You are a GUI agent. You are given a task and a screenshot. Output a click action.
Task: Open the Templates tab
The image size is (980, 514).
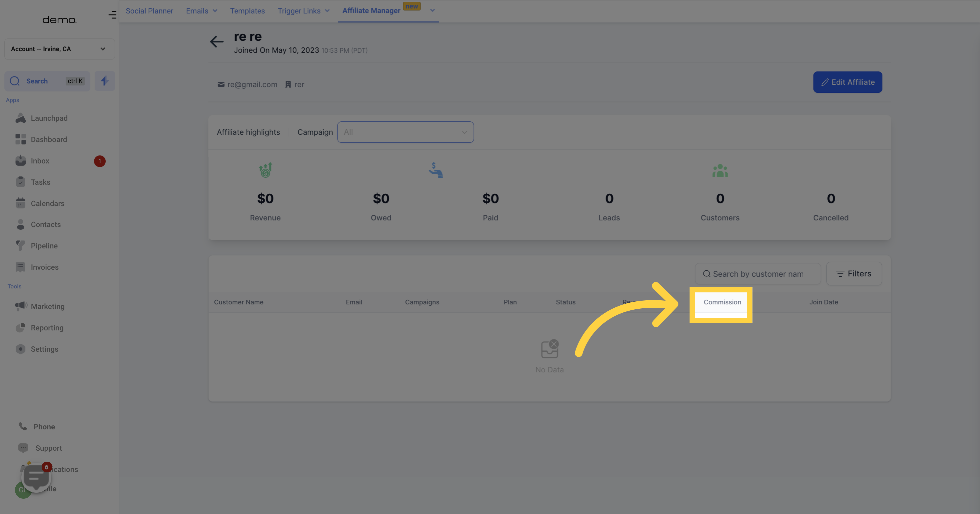(x=247, y=11)
